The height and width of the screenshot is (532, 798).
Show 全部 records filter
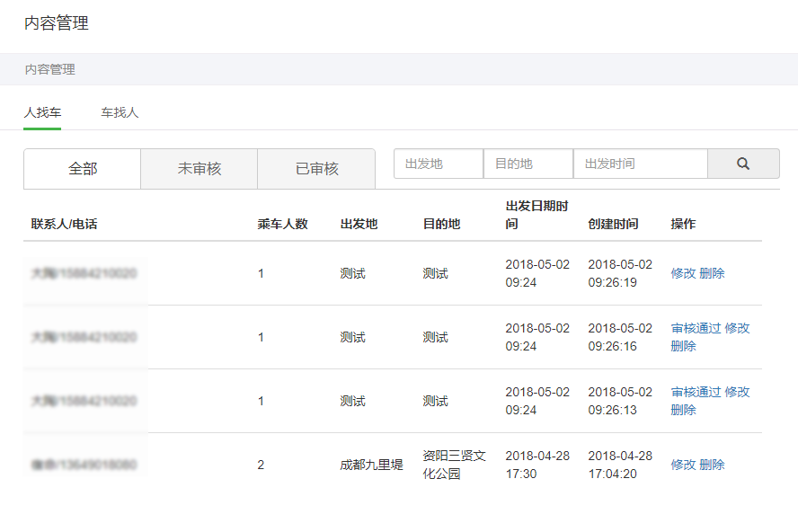(83, 169)
